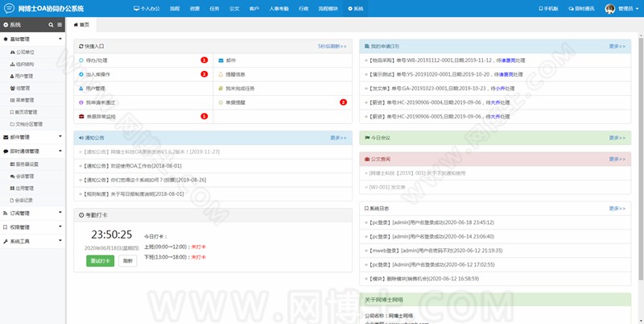Viewport: 644px width, 324px height.
Task: Click log entry 删除模块[销售机会]
Action: (423, 278)
